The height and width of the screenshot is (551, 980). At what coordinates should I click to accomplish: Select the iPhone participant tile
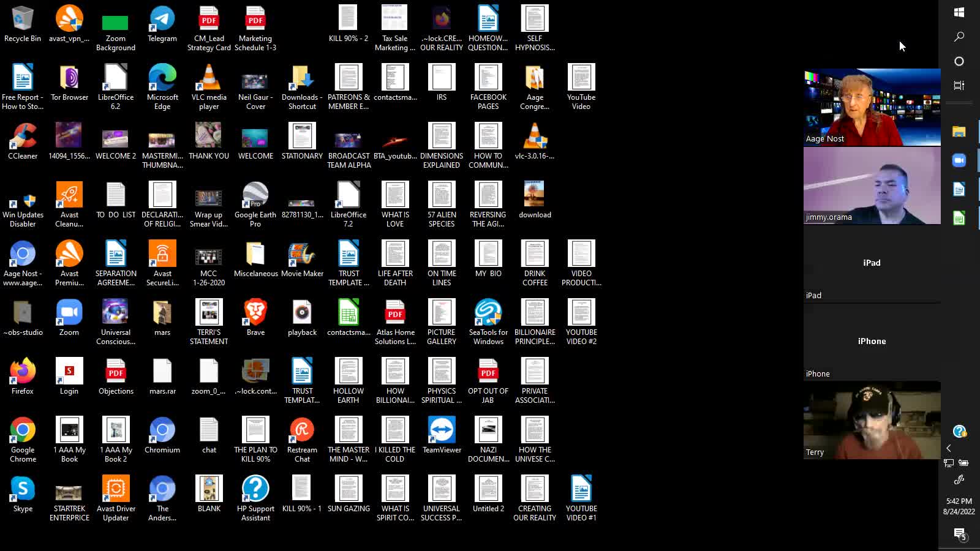pos(872,342)
